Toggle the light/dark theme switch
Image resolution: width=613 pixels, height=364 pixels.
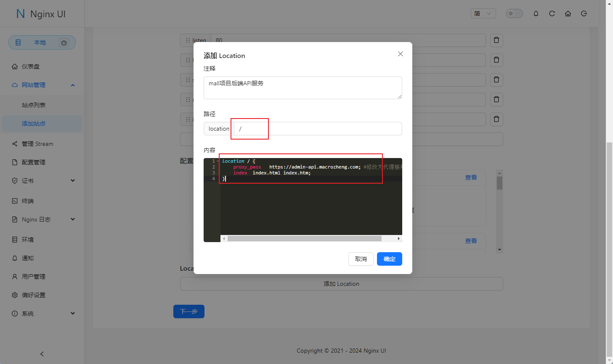coord(514,13)
